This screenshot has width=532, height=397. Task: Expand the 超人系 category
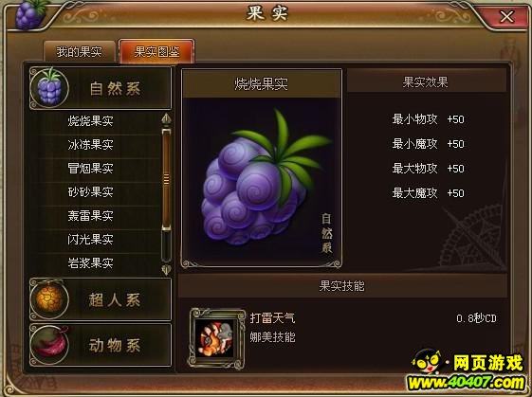tap(101, 299)
